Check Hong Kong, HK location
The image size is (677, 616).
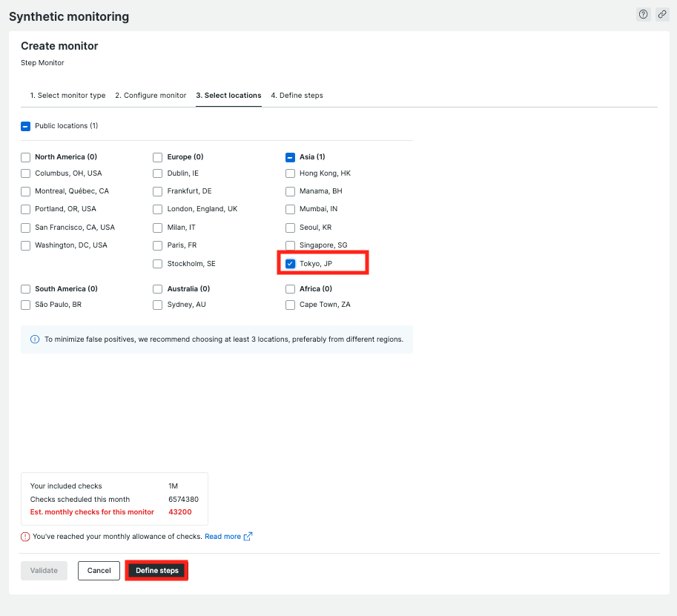[290, 173]
